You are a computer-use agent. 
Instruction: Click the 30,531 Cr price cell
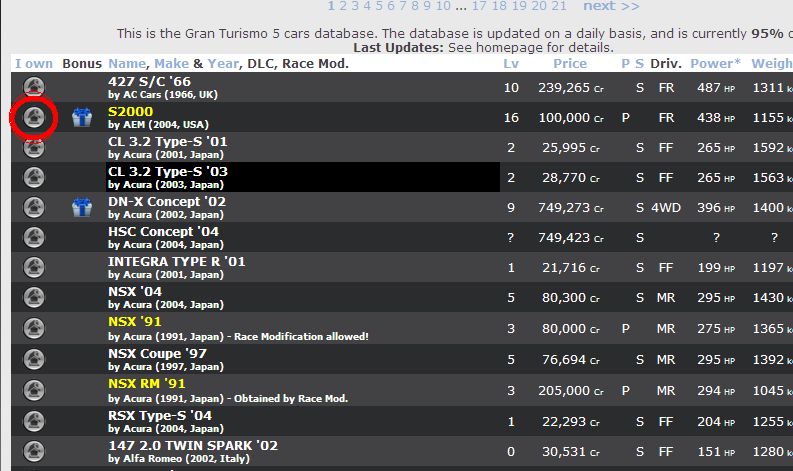click(571, 452)
